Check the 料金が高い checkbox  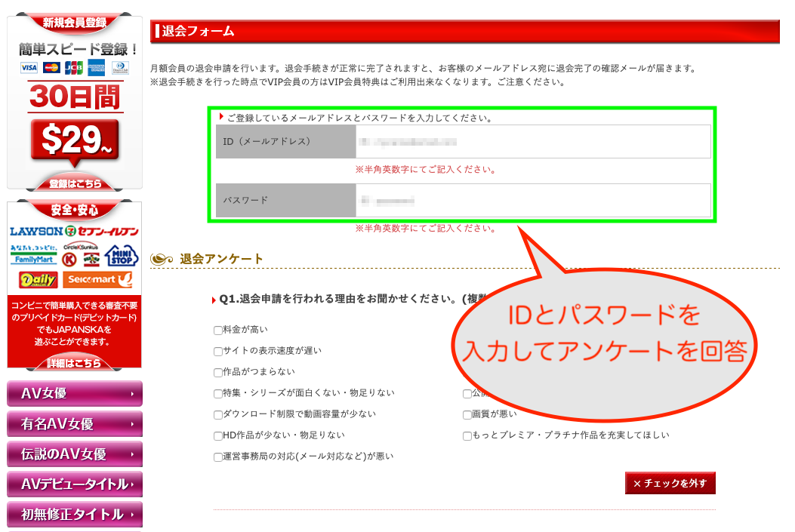[218, 330]
